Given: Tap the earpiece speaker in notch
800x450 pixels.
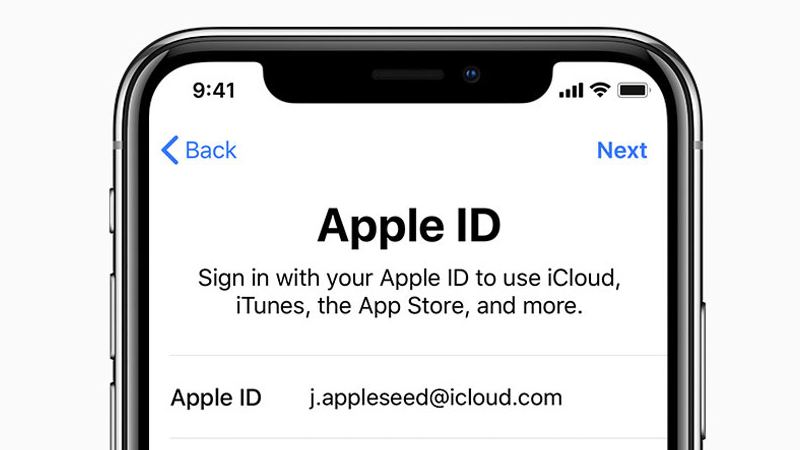Looking at the screenshot, I should click(408, 75).
